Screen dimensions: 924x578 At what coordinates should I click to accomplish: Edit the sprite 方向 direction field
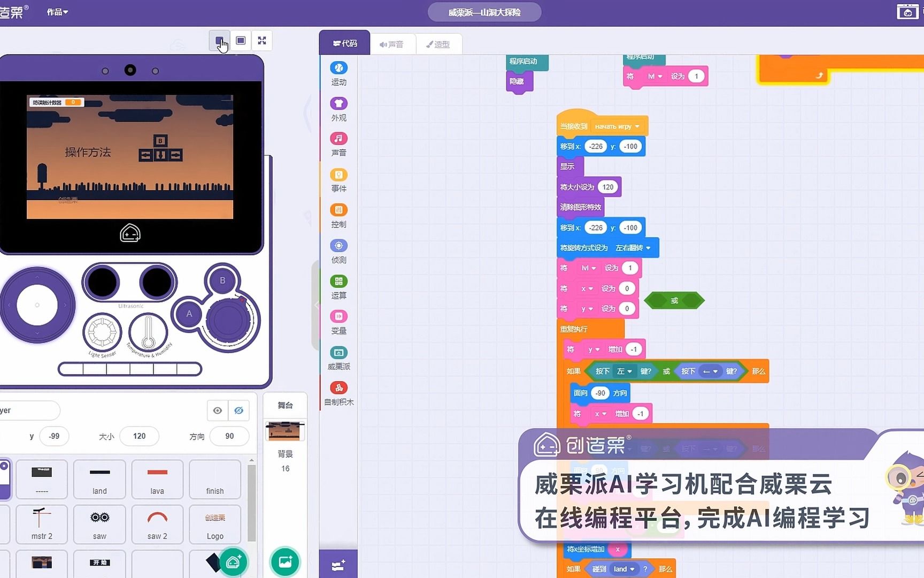click(x=229, y=436)
